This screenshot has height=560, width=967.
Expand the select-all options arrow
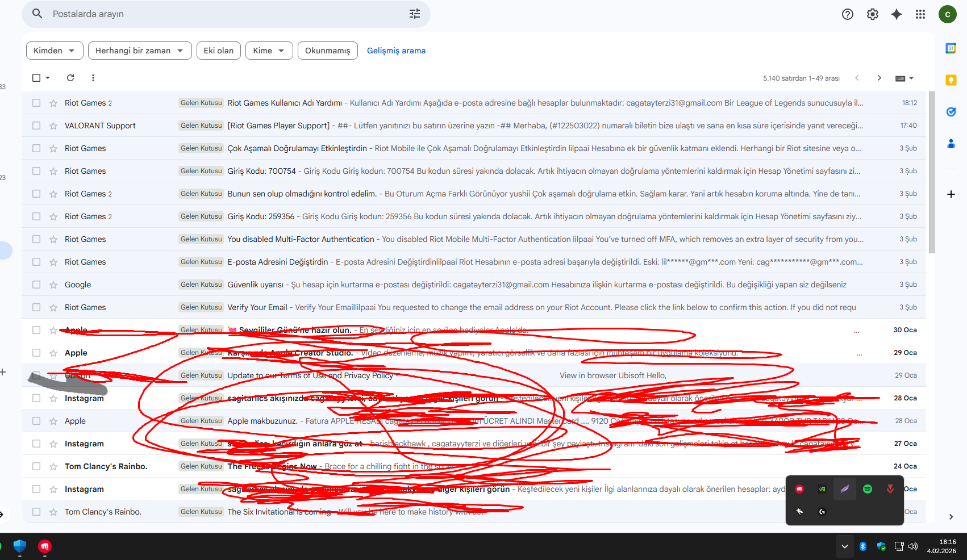pyautogui.click(x=48, y=78)
